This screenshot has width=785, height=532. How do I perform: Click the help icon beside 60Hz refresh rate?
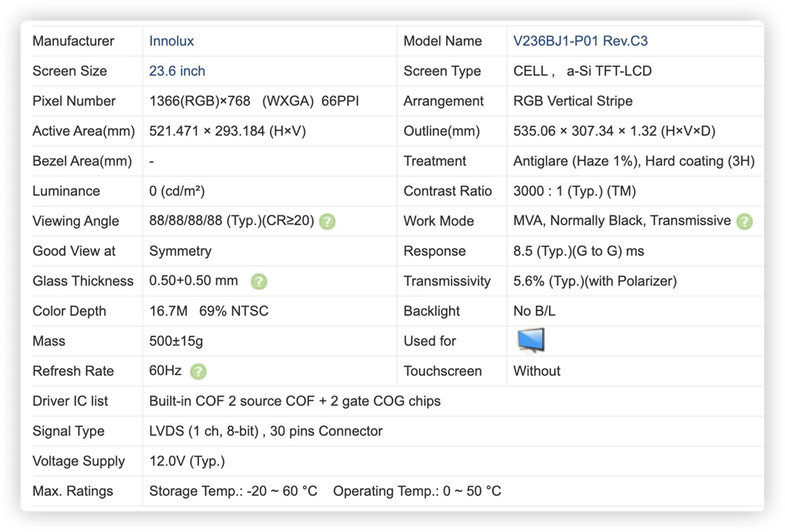pos(198,372)
